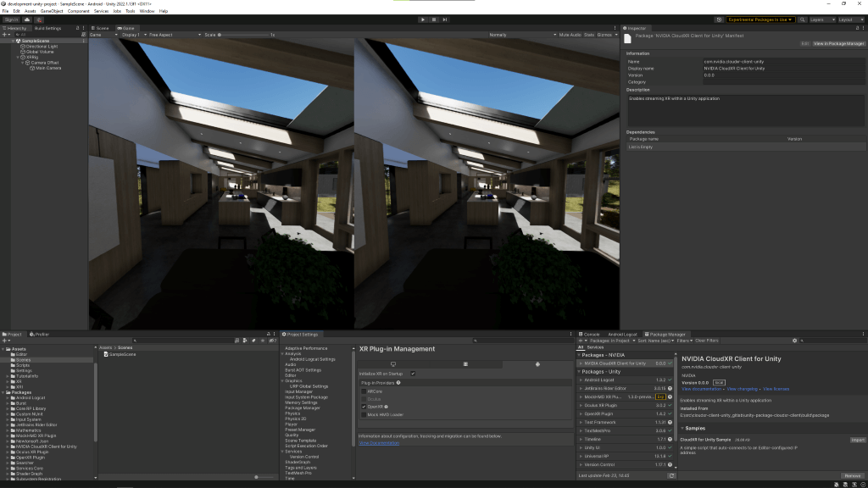
Task: Uncheck the OpenXR plug-in provider
Action: pos(363,407)
